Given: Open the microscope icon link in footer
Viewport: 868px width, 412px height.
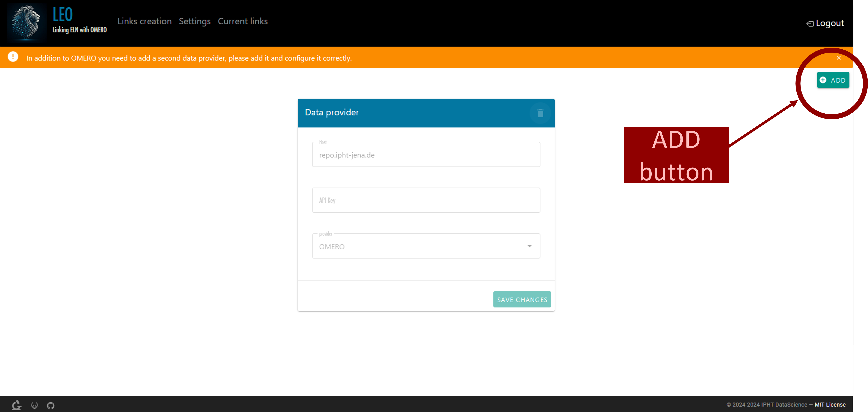Looking at the screenshot, I should (x=17, y=405).
